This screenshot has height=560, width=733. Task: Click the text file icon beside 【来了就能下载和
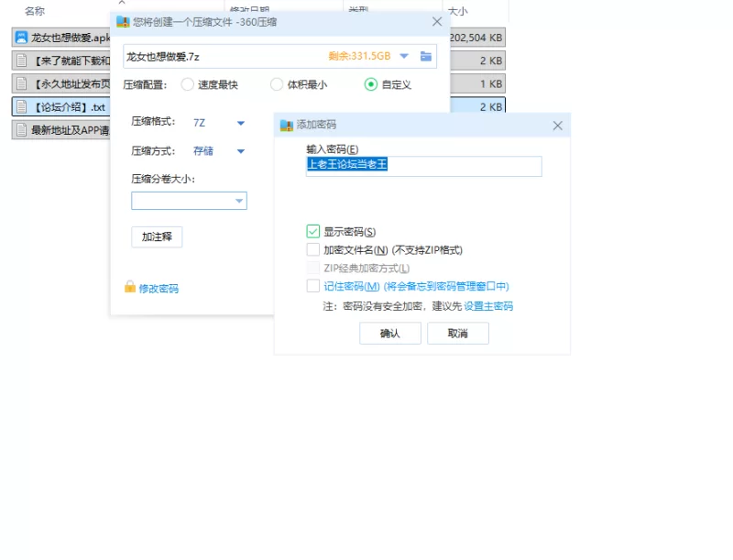coord(21,60)
